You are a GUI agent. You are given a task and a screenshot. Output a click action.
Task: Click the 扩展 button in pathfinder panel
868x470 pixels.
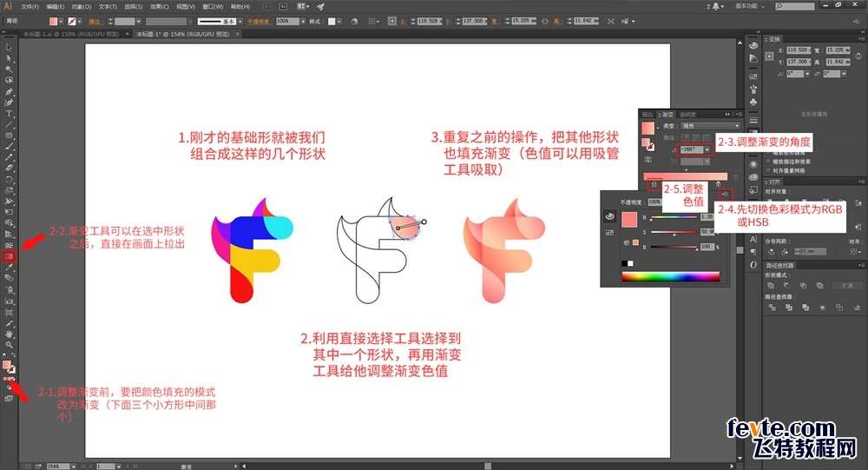[x=847, y=286]
